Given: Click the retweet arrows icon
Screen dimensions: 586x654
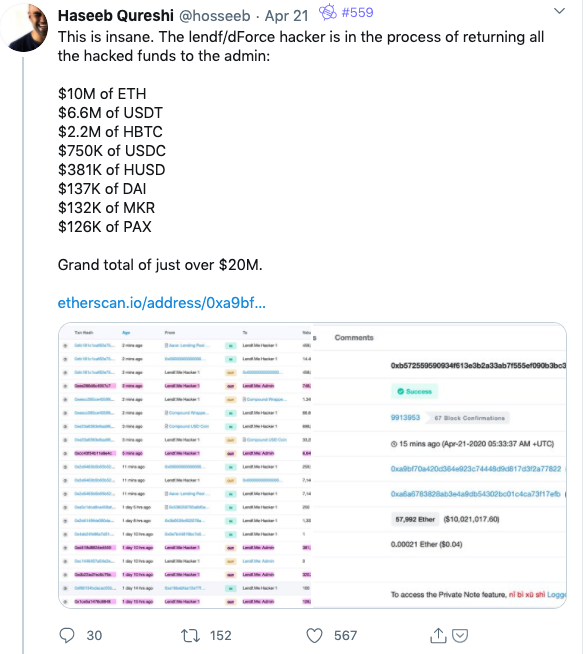Looking at the screenshot, I should (190, 636).
